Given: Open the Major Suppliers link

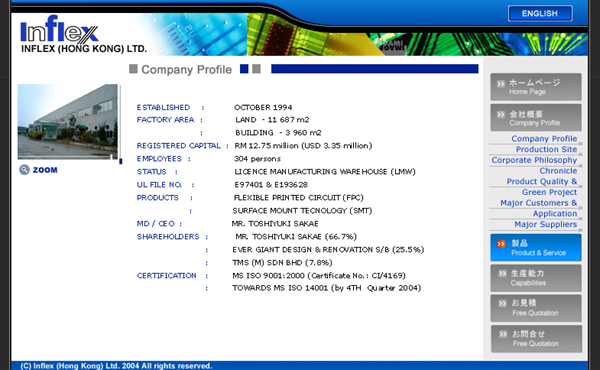Looking at the screenshot, I should tap(545, 224).
